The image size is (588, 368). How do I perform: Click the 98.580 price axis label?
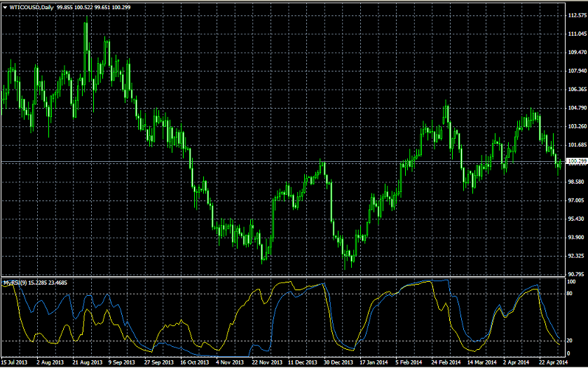(x=576, y=182)
